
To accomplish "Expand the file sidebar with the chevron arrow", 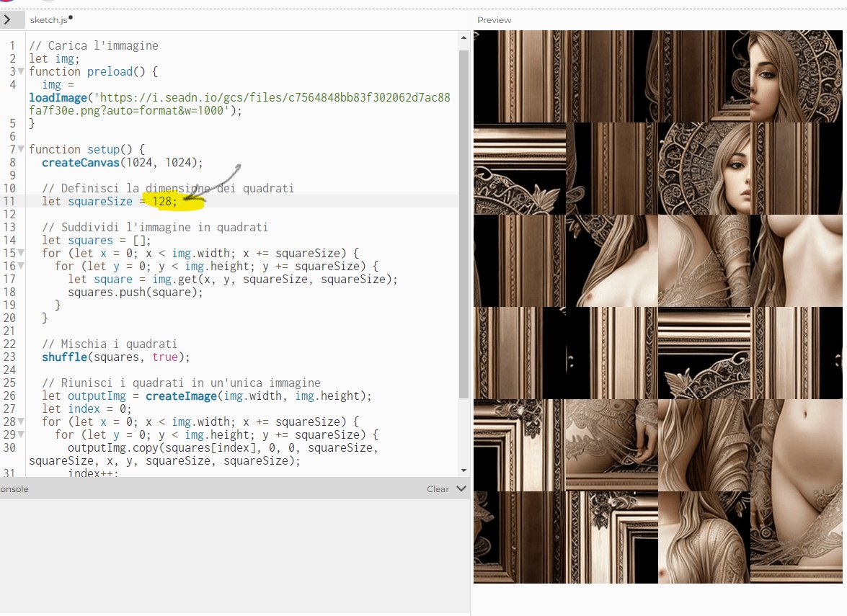I will 7,20.
